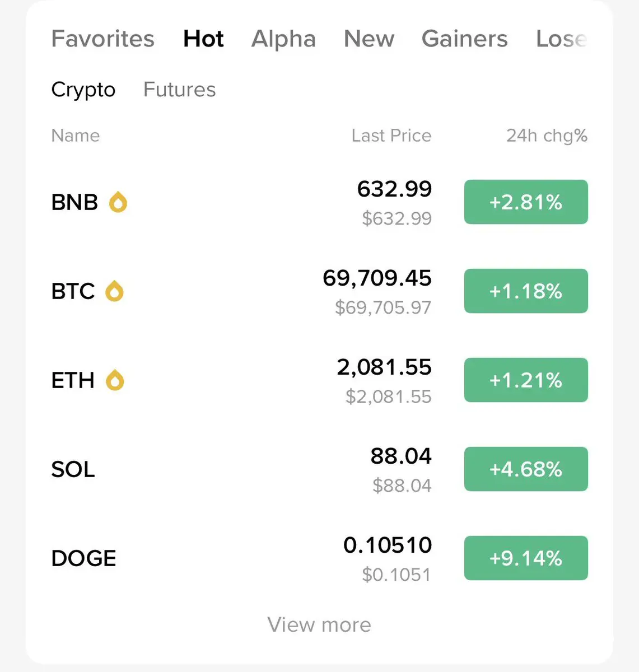The image size is (639, 672).
Task: Switch to the Favorites tab
Action: pos(102,39)
